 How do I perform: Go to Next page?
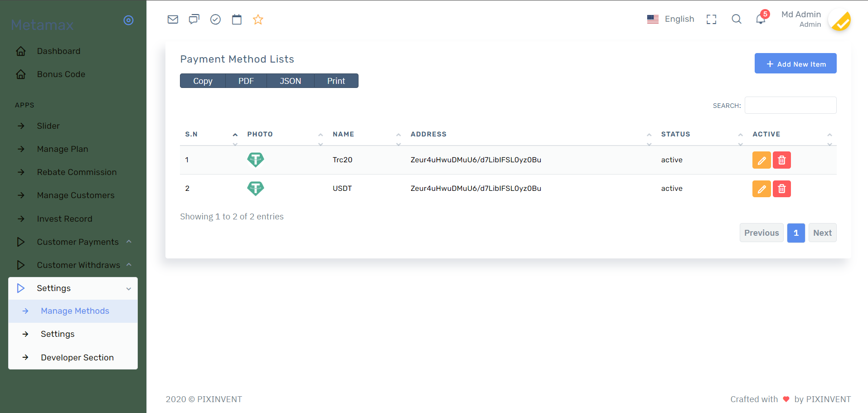[822, 233]
